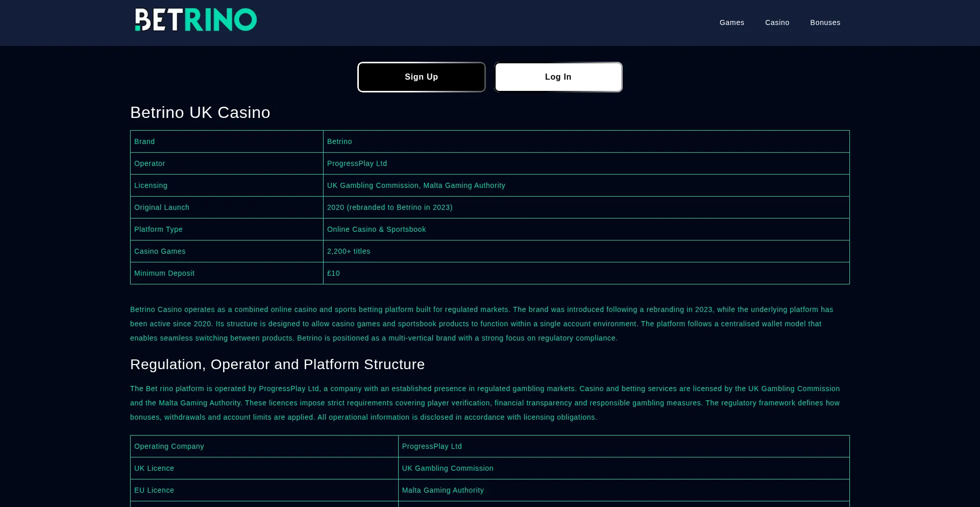Viewport: 980px width, 507px height.
Task: Click the 'EU Licence' table label
Action: pyautogui.click(x=154, y=490)
